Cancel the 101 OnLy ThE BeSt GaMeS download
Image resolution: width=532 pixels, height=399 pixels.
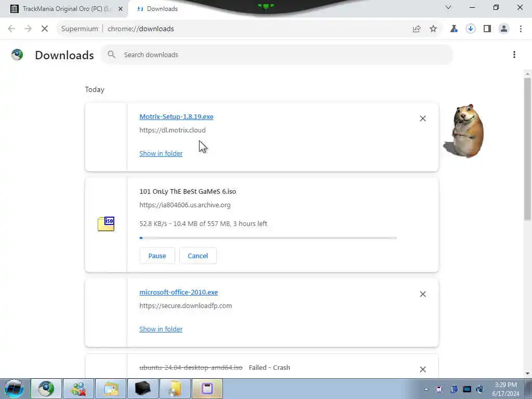click(x=198, y=256)
